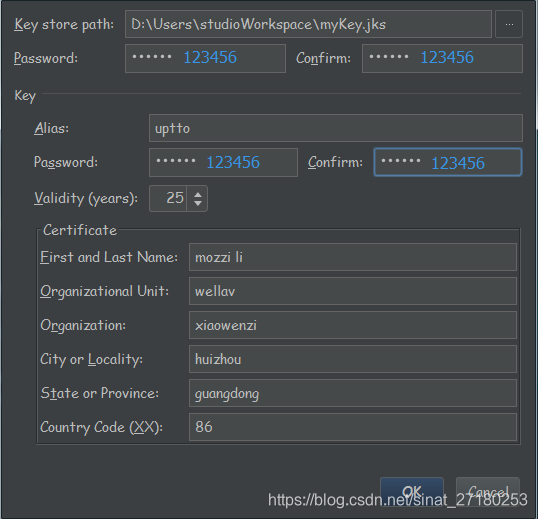Focus the keystore Password field
Image resolution: width=538 pixels, height=519 pixels.
pyautogui.click(x=205, y=58)
